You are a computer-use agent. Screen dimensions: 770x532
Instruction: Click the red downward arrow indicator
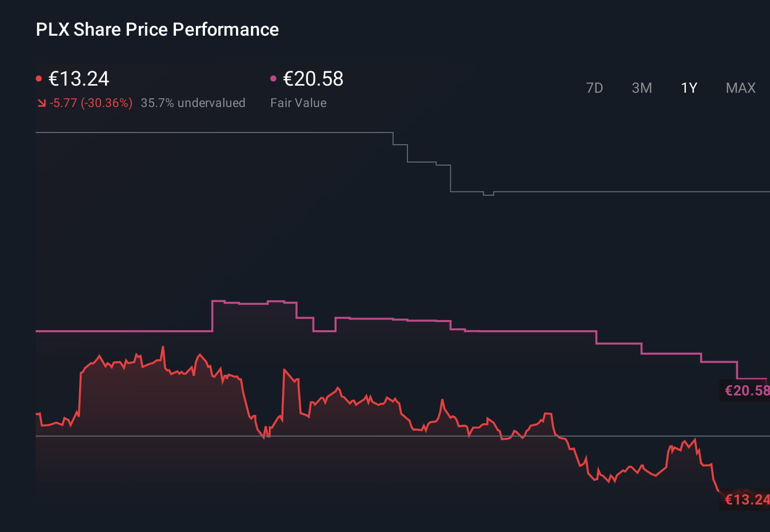[42, 103]
